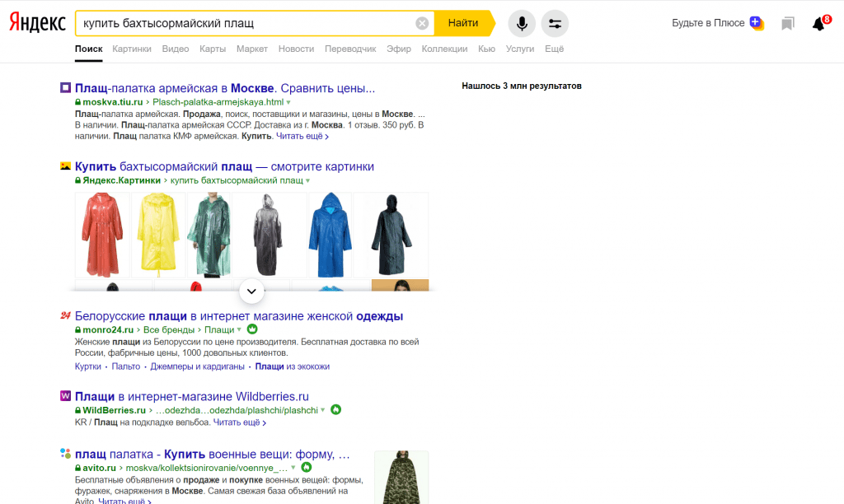Open the dropdown arrow after WildBerries path
844x504 pixels.
322,410
